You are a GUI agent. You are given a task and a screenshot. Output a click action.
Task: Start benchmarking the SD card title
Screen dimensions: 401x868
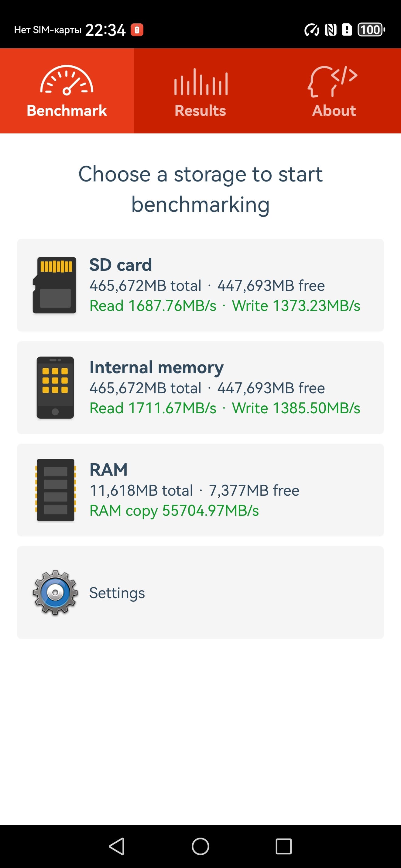(x=121, y=264)
